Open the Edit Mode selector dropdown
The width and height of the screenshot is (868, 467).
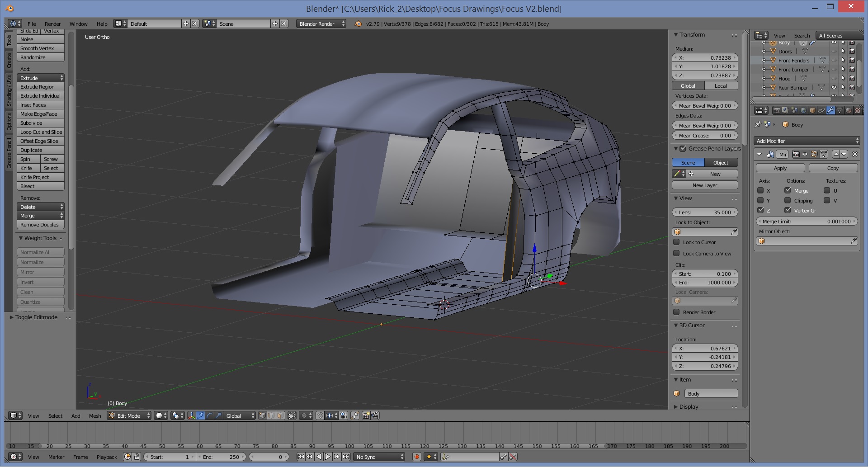tap(129, 415)
